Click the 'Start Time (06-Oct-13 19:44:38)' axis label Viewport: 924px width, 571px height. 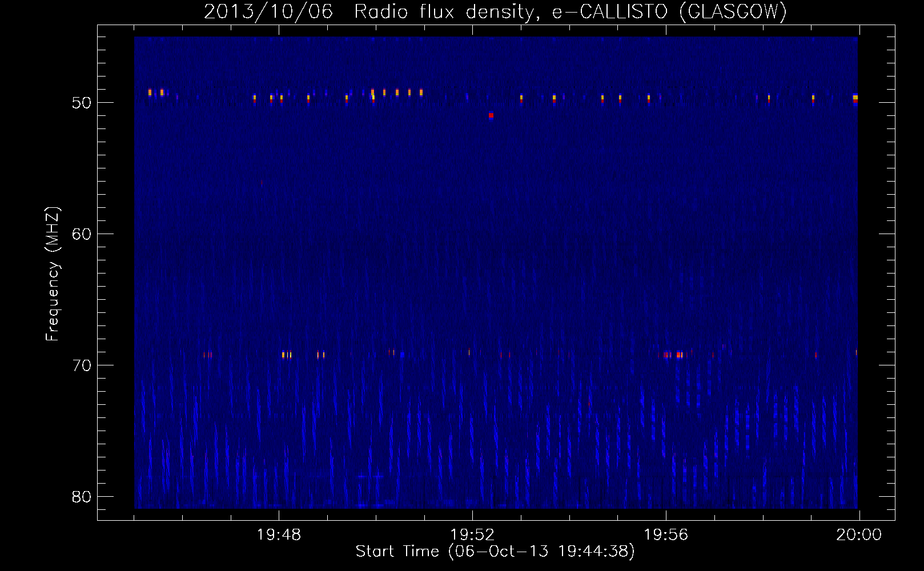tap(495, 552)
